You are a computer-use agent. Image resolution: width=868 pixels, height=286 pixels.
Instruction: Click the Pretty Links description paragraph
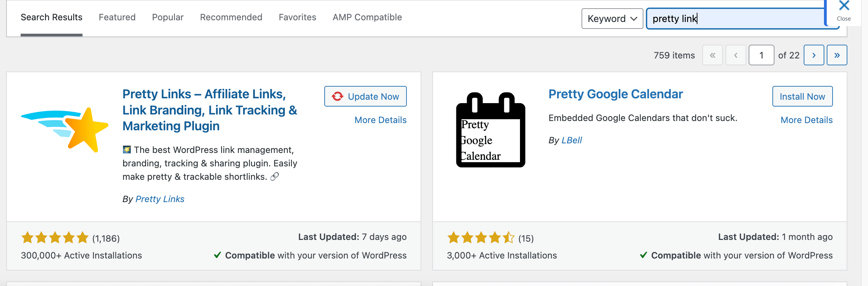[210, 163]
